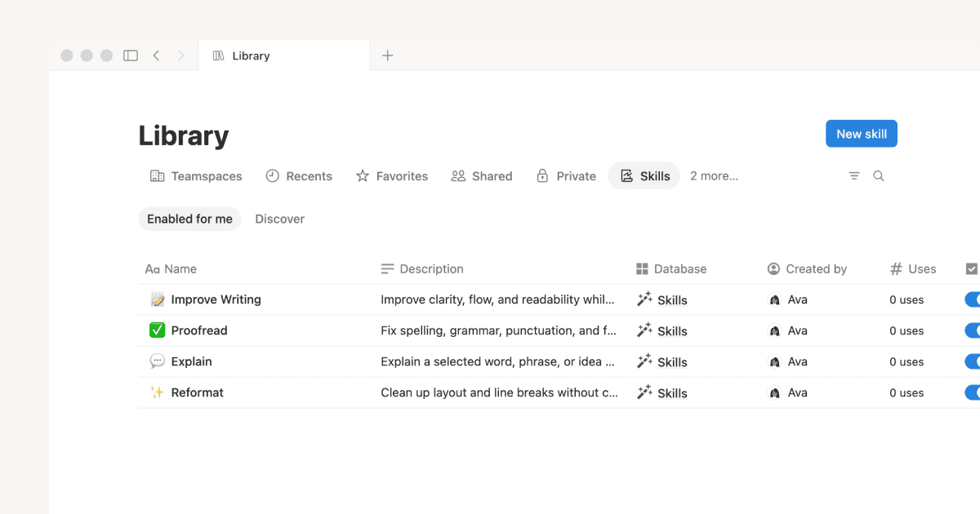Click the Explain speech bubble icon
980x514 pixels.
(158, 361)
